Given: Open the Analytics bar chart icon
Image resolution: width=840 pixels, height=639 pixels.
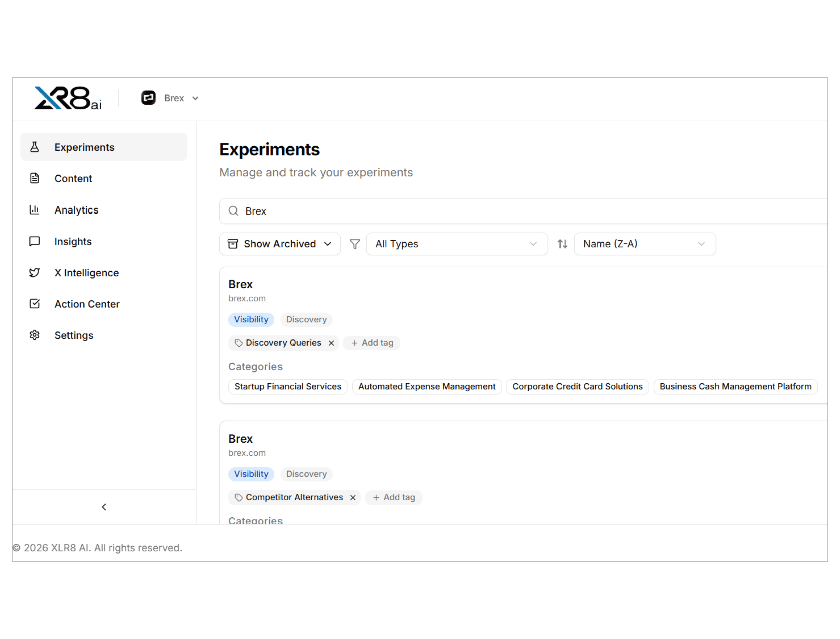Looking at the screenshot, I should click(34, 209).
